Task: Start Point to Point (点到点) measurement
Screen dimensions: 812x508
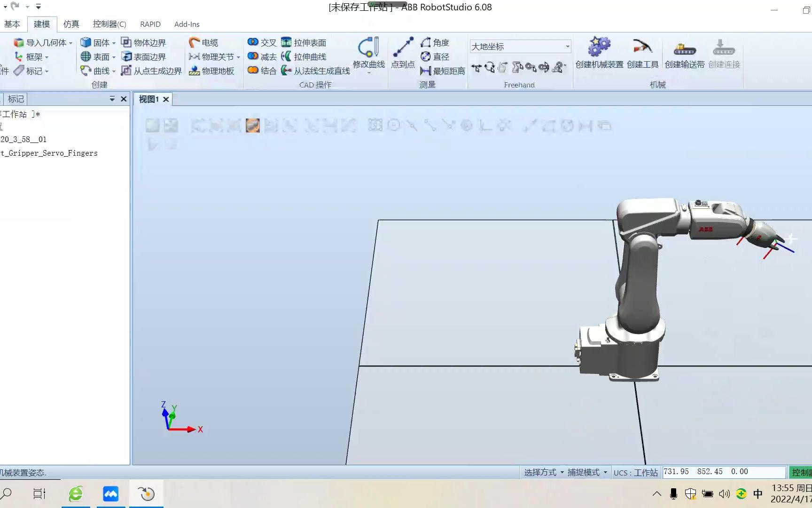Action: pyautogui.click(x=403, y=53)
